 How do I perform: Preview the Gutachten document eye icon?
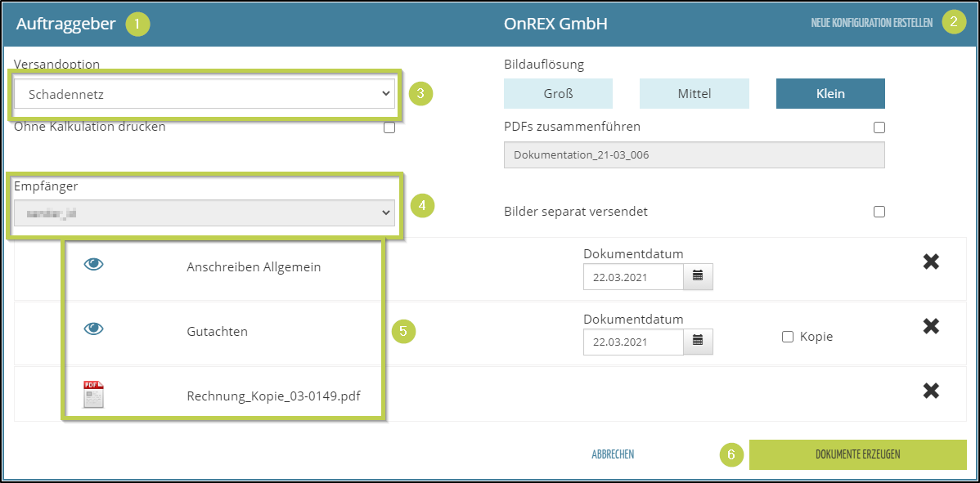[x=94, y=329]
